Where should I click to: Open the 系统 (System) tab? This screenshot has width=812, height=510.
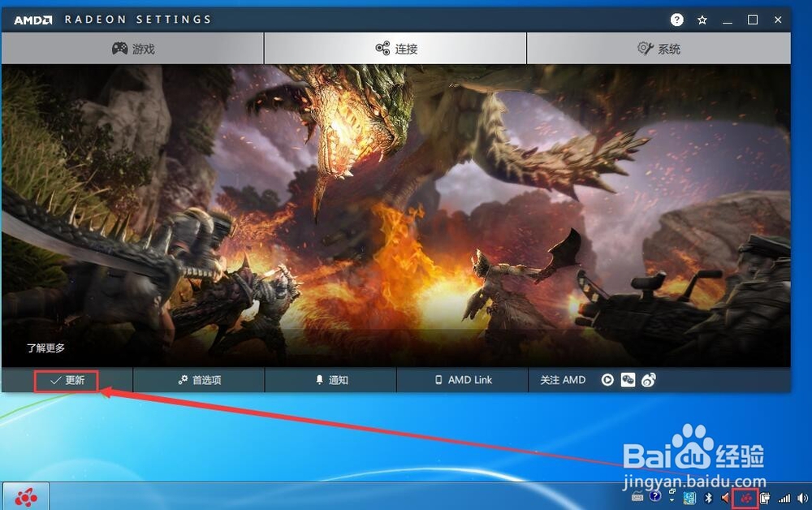coord(659,49)
